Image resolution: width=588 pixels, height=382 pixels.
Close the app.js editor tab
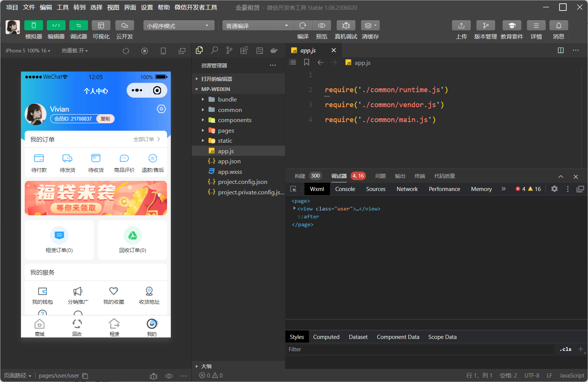(x=334, y=50)
